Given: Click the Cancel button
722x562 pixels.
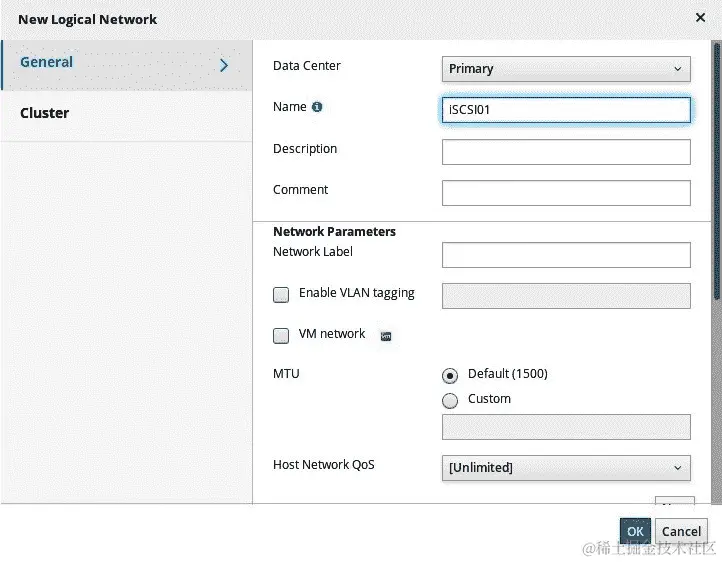Looking at the screenshot, I should click(x=681, y=531).
